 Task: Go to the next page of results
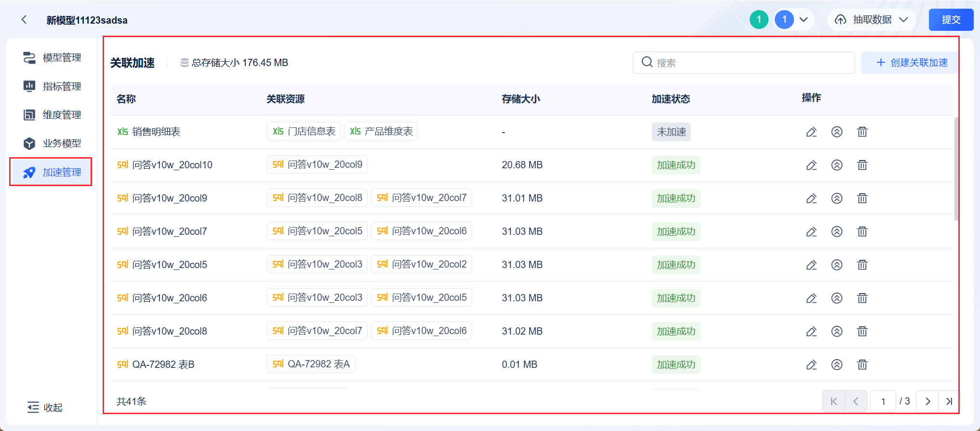coord(927,401)
